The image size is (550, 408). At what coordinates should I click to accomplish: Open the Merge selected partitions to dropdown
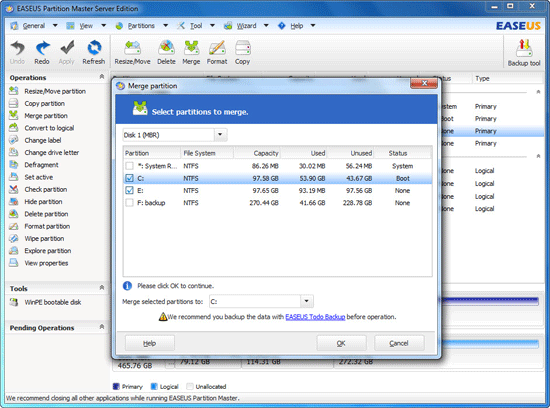[307, 301]
